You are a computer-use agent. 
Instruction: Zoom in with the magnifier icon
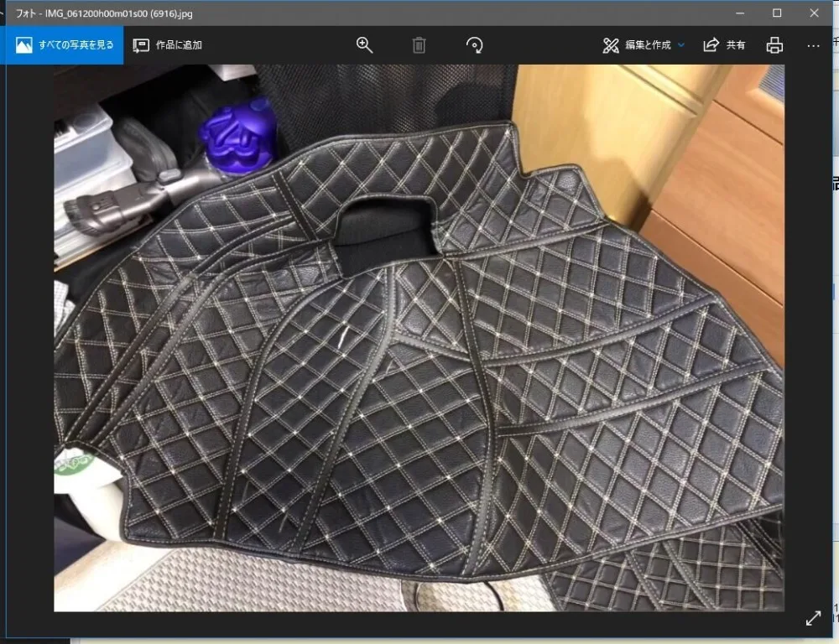[x=364, y=45]
